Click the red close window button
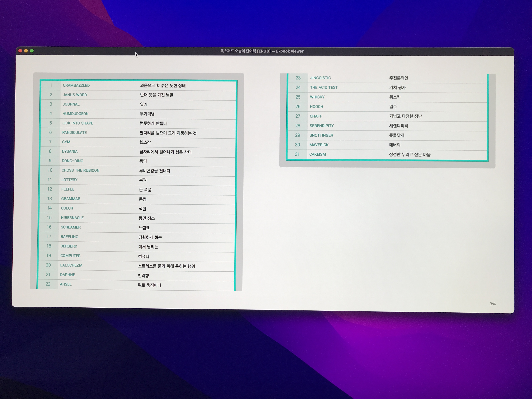Image resolution: width=532 pixels, height=399 pixels. tap(20, 51)
